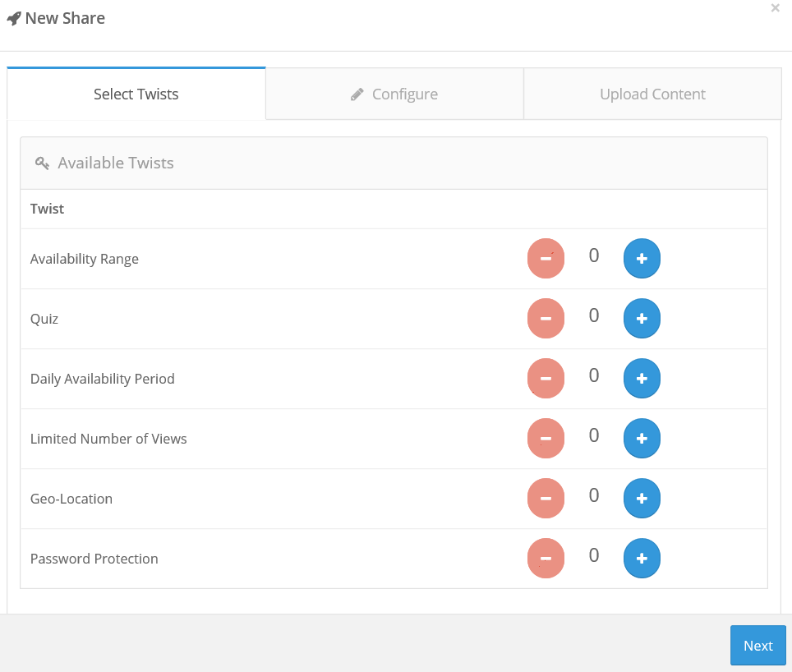Click the Limited Number of Views count value

tap(594, 435)
